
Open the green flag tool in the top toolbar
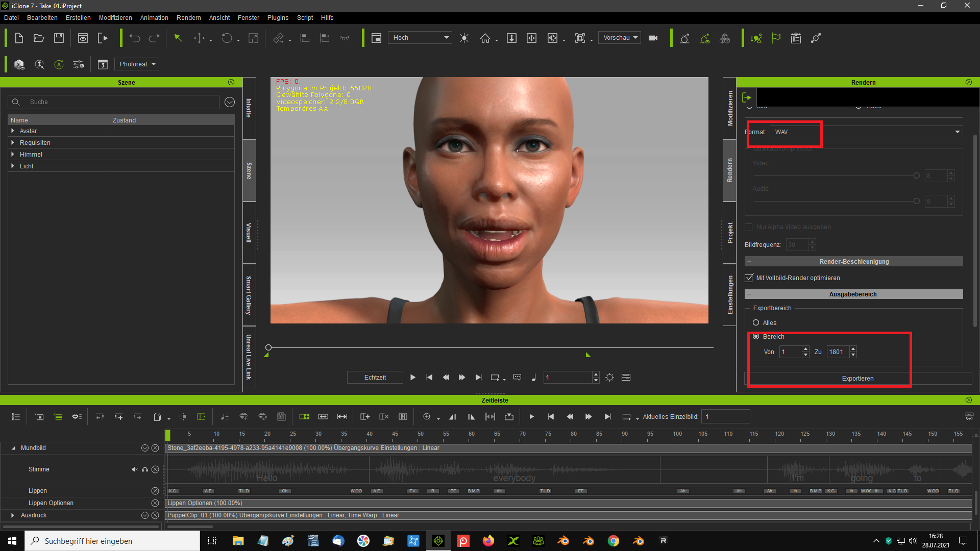[x=776, y=38]
